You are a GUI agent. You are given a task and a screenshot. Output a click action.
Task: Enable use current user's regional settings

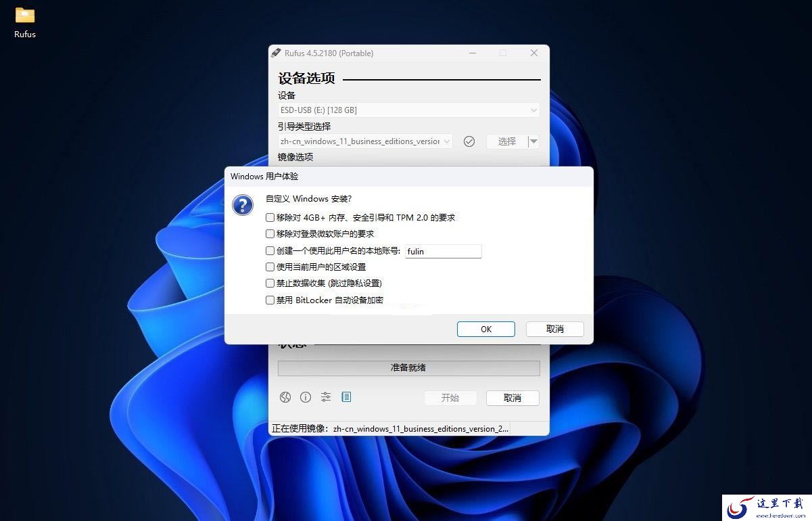click(x=270, y=267)
